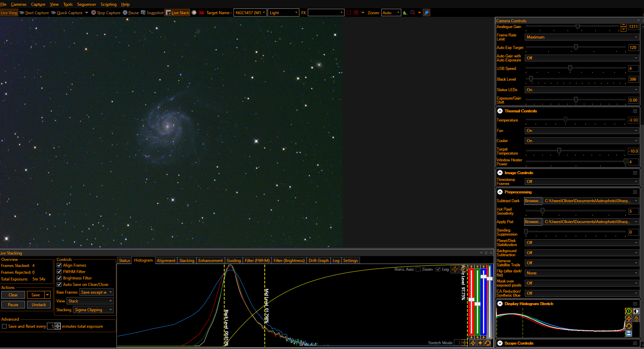Click the red NG icon beside Target Name
644x349 pixels.
[x=202, y=13]
